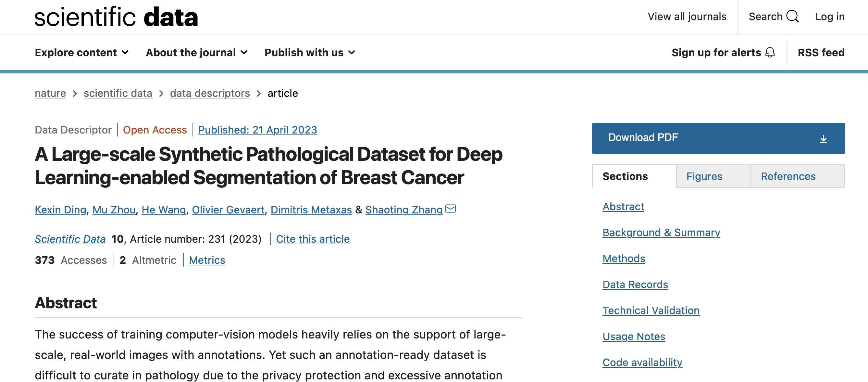Open the Publish with us dropdown
Viewport: 868px width, 382px height.
tap(308, 53)
